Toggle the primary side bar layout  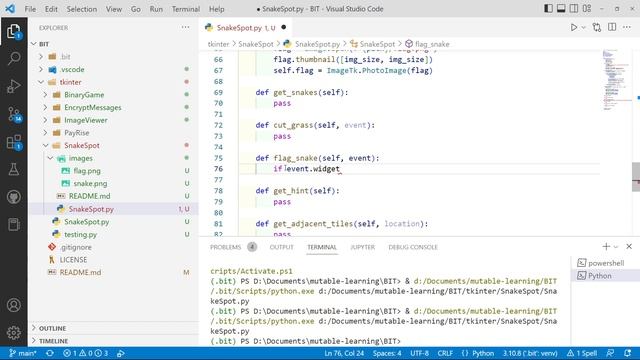click(549, 9)
